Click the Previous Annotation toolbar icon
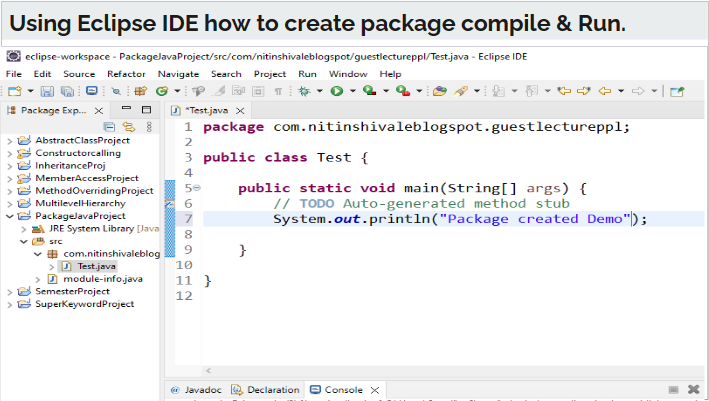 [x=531, y=91]
